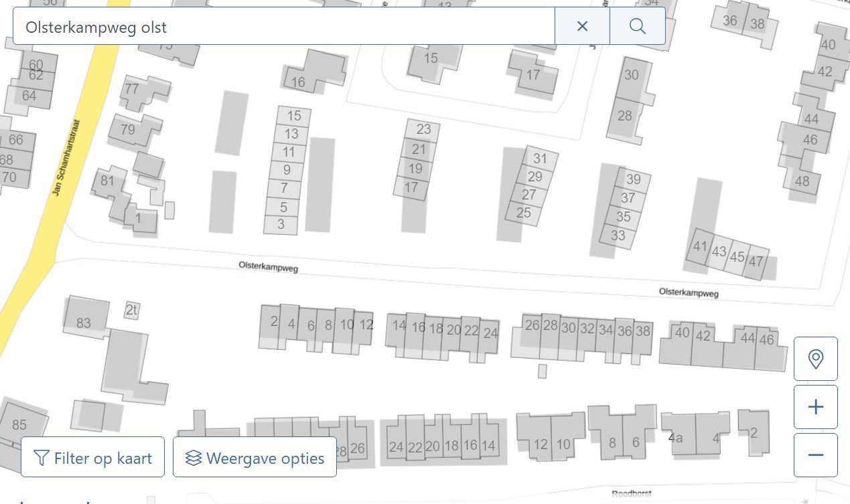This screenshot has height=504, width=850.
Task: Select house number 23 on the map
Action: point(423,129)
